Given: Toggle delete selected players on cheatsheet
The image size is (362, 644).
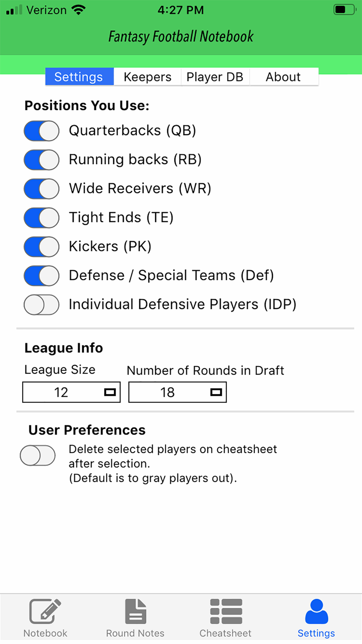Looking at the screenshot, I should (38, 455).
